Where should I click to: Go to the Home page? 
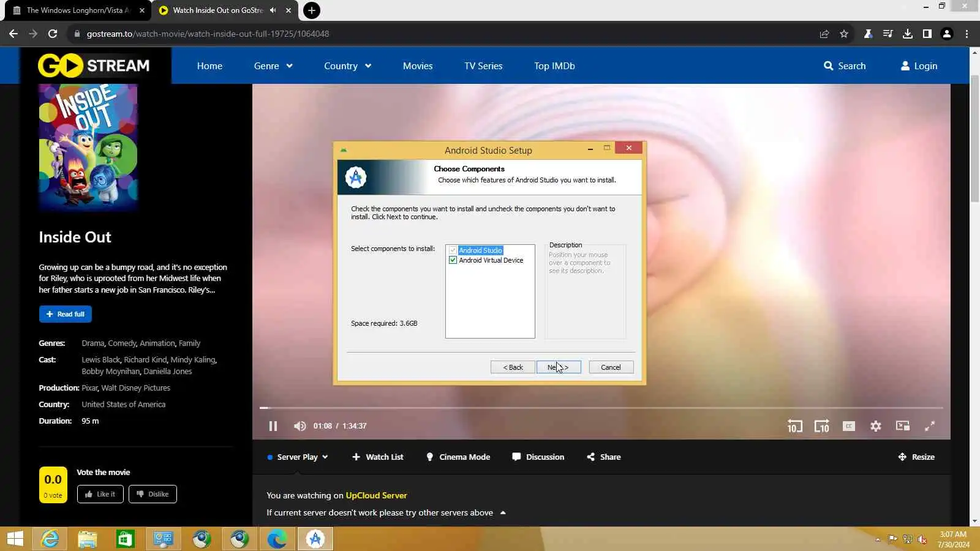click(x=209, y=66)
